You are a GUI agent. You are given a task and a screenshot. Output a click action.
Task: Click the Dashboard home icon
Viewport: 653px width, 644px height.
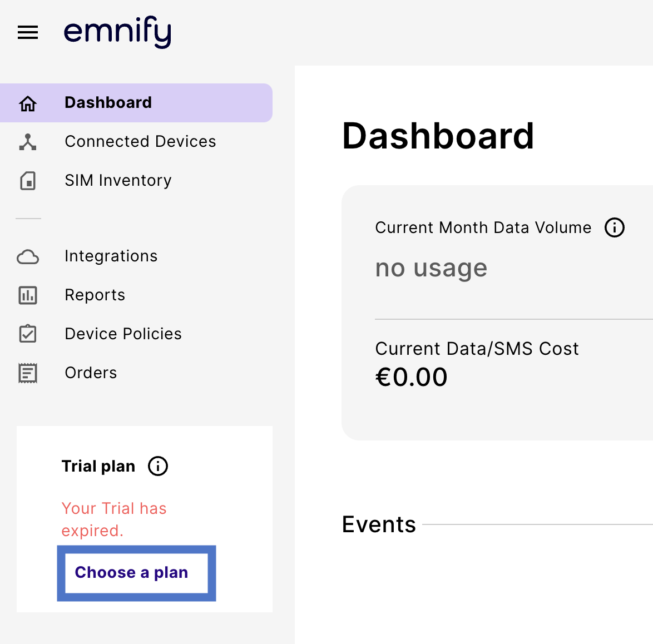28,103
